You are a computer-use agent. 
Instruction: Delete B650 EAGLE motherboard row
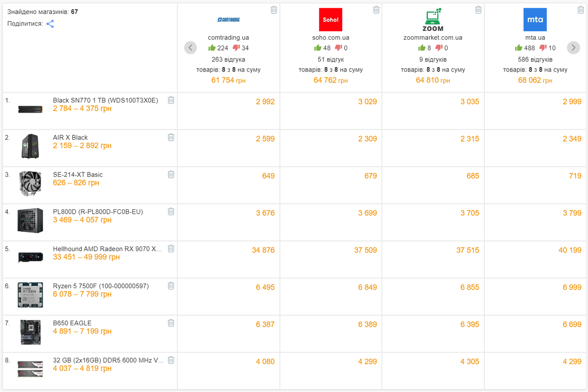tap(171, 323)
